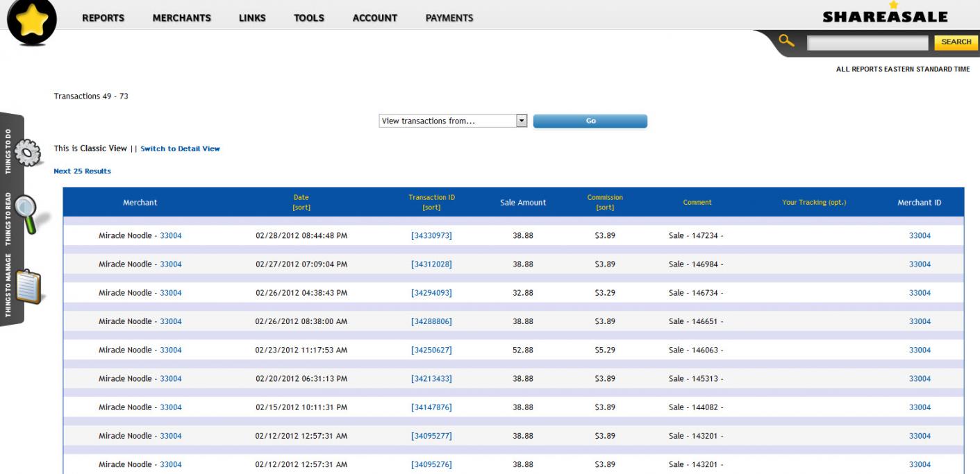Open the Reports menu
Image resolution: width=980 pixels, height=474 pixels.
103,18
